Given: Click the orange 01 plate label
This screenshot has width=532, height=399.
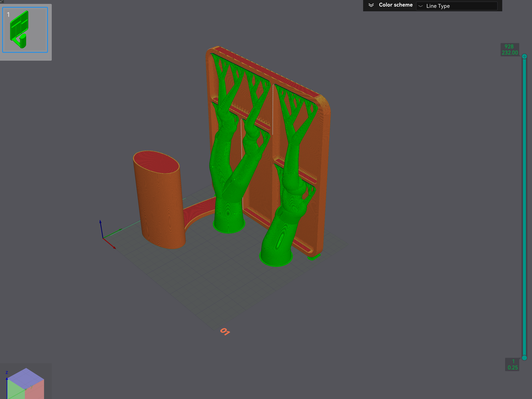Looking at the screenshot, I should (x=225, y=332).
